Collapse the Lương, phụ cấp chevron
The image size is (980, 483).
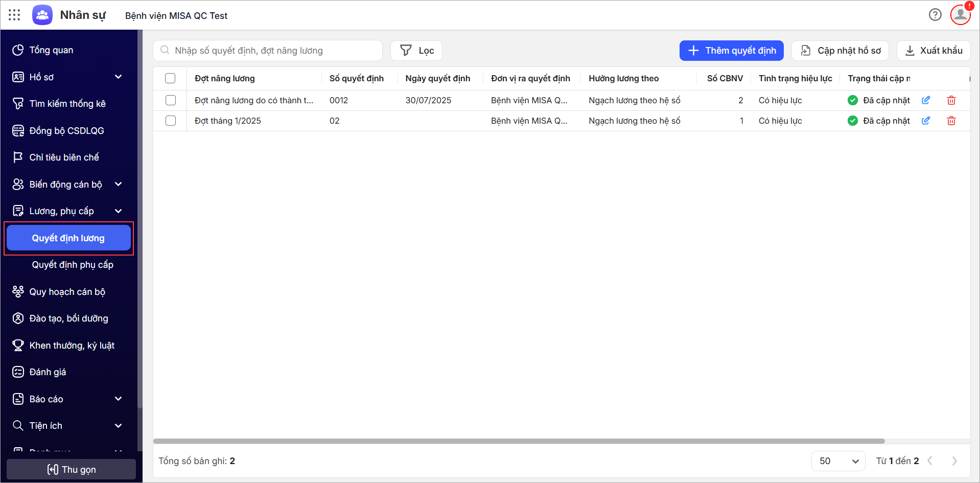coord(119,211)
